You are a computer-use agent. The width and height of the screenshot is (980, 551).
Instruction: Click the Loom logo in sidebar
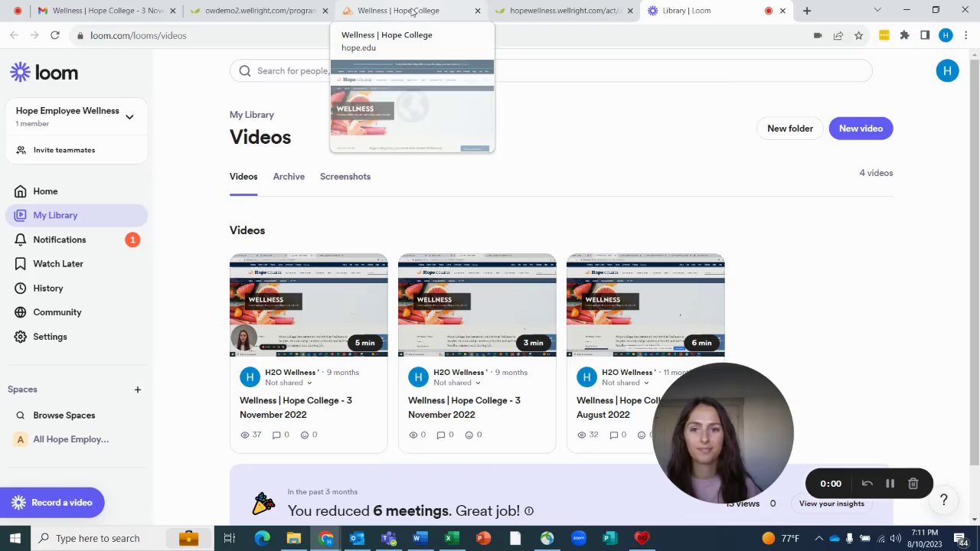pyautogui.click(x=44, y=73)
